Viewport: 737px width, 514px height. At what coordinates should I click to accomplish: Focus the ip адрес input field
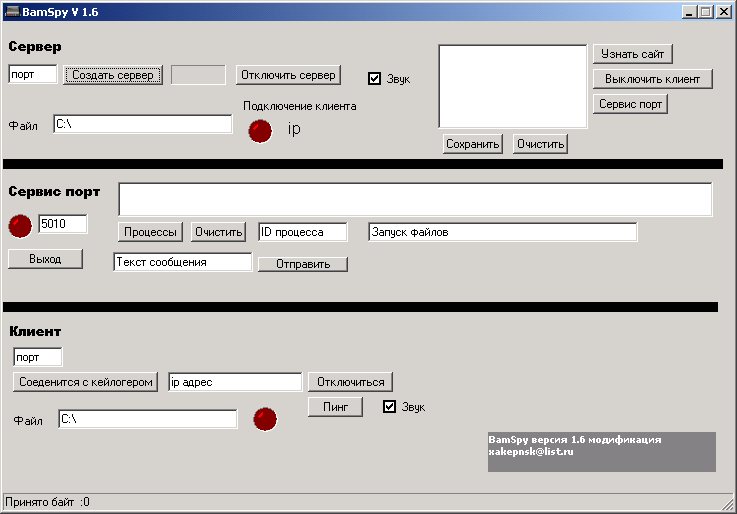tap(235, 382)
